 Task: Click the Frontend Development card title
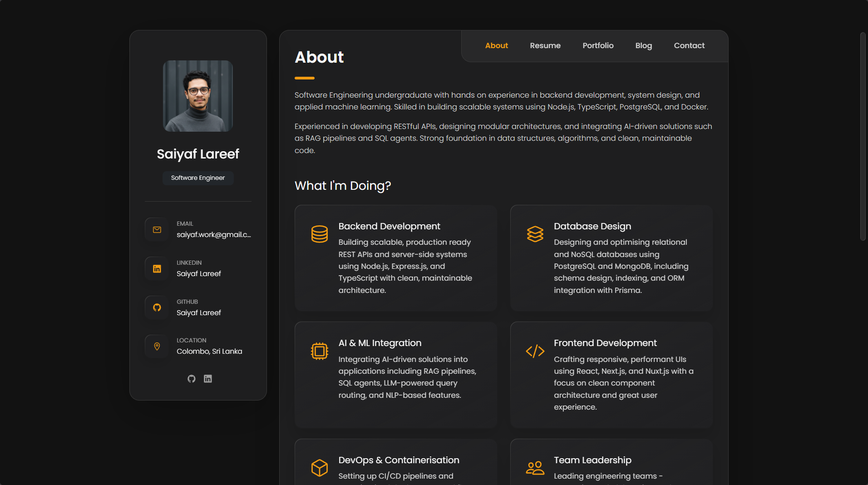pyautogui.click(x=605, y=343)
